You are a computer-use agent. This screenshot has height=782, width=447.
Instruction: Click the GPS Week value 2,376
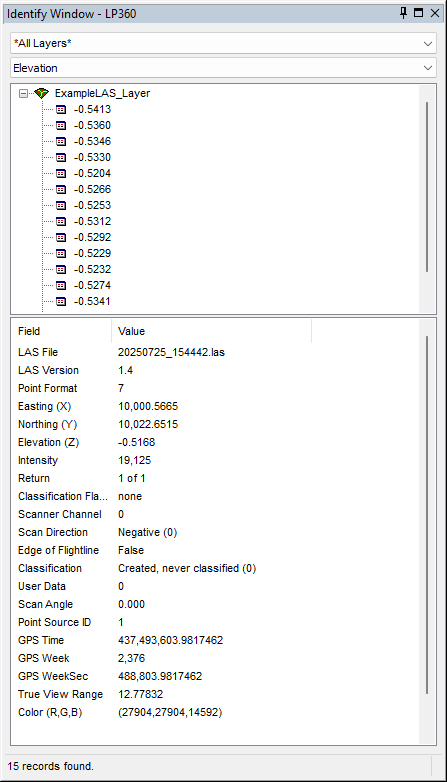(132, 658)
